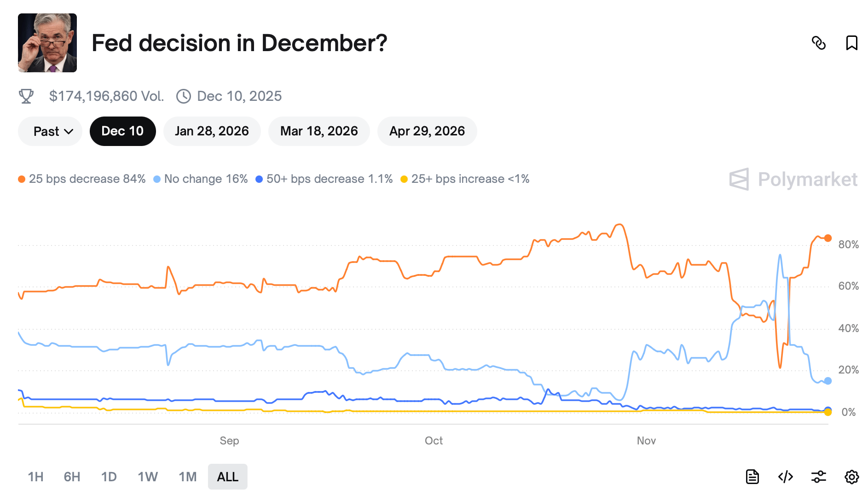The width and height of the screenshot is (868, 502).
Task: Select the Dec 10 tab
Action: coord(122,131)
